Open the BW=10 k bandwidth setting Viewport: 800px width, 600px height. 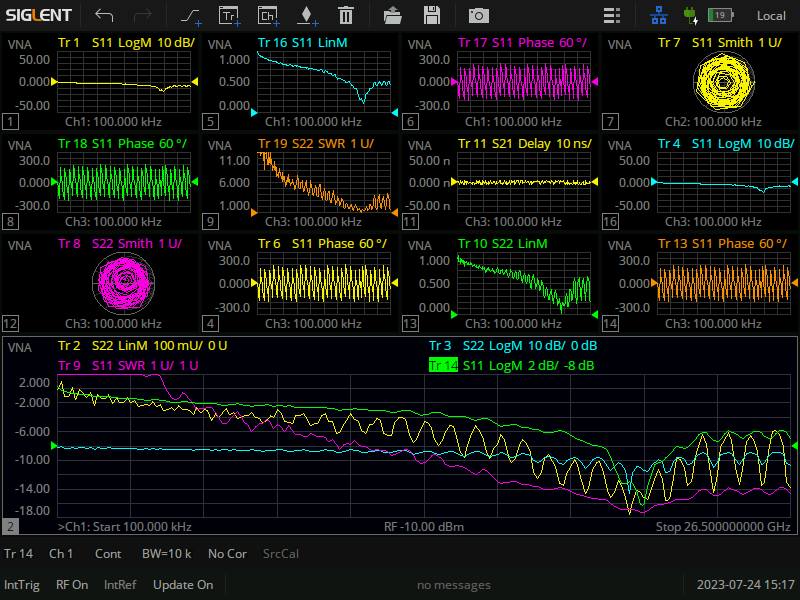pyautogui.click(x=166, y=553)
